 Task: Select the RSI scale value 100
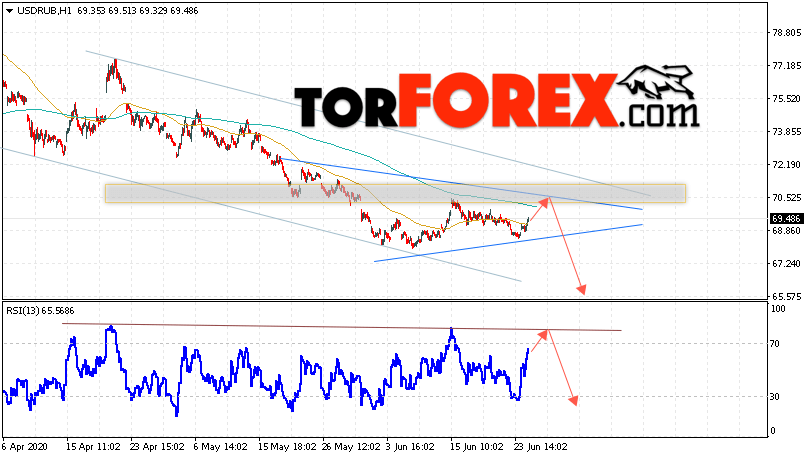(x=778, y=309)
